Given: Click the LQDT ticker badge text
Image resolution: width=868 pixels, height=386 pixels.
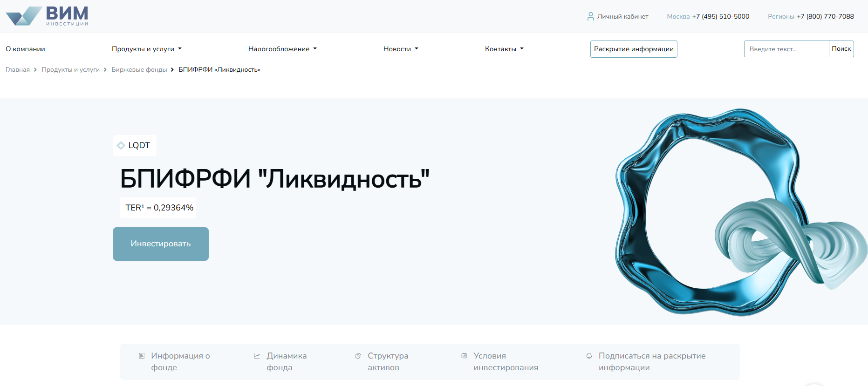Looking at the screenshot, I should coord(139,145).
